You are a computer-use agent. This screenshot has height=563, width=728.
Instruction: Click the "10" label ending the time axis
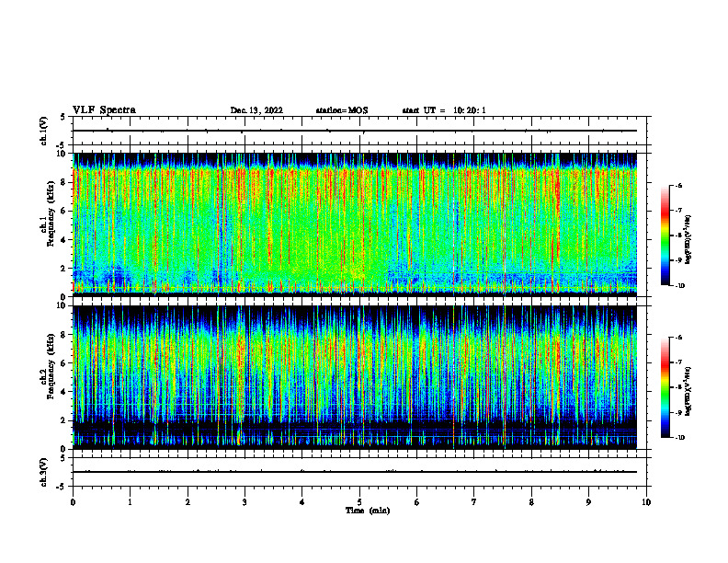pos(646,502)
